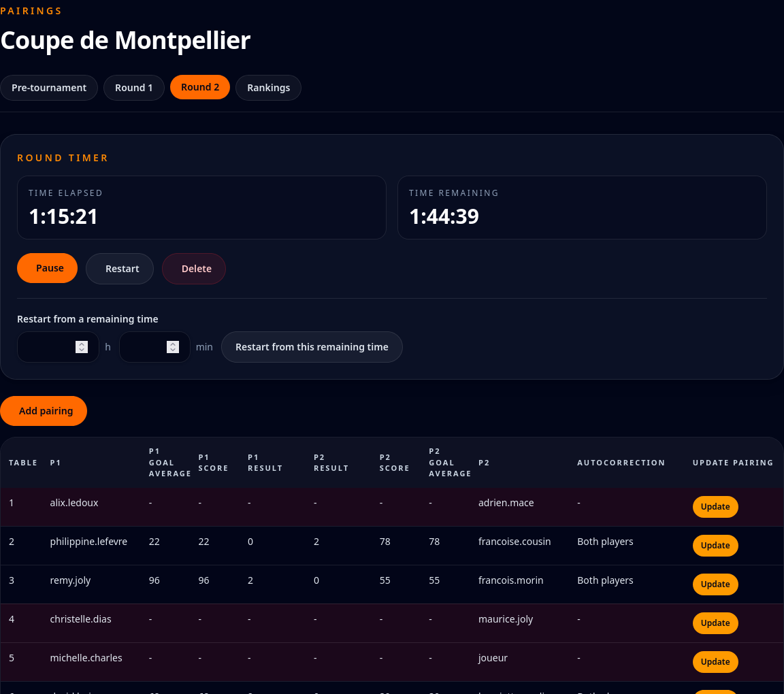Update the alix.ledoux pairing
The image size is (784, 694).
(x=715, y=506)
